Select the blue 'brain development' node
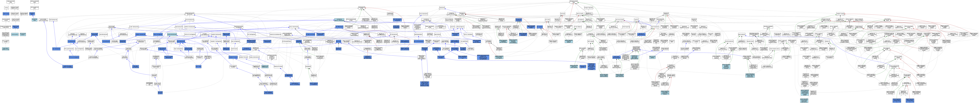 click(56, 49)
